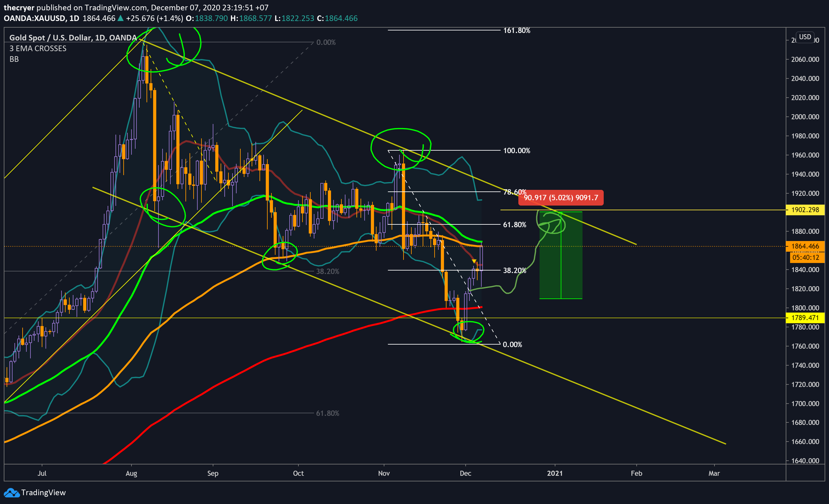Click the 1640.000 price axis label
The height and width of the screenshot is (504, 829).
coord(805,461)
